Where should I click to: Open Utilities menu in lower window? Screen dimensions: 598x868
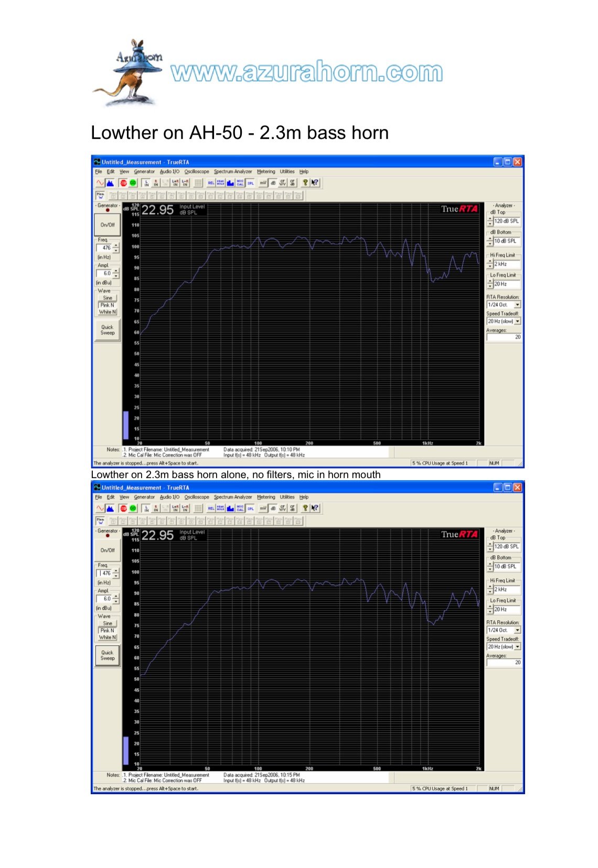(x=287, y=497)
